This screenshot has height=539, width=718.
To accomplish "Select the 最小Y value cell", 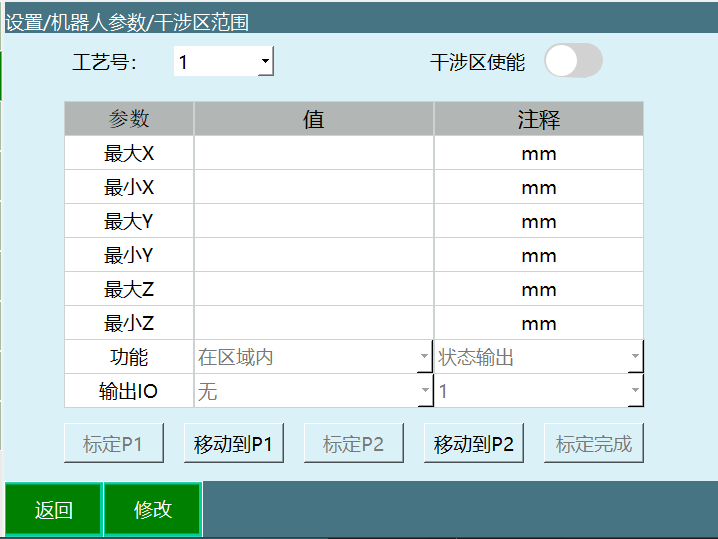I will pos(313,256).
